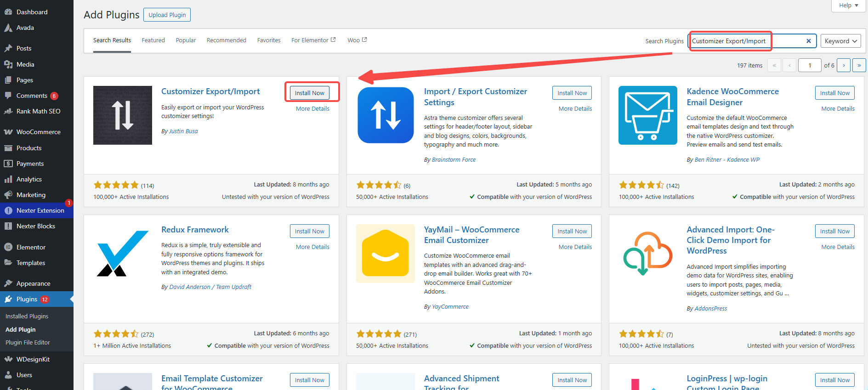The image size is (868, 390).
Task: Go to the next results page
Action: (x=843, y=65)
